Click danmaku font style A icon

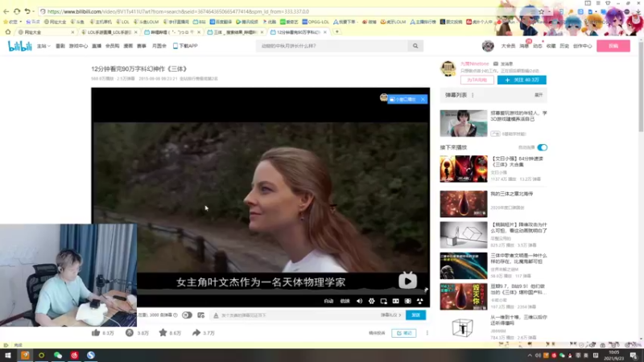tap(216, 315)
